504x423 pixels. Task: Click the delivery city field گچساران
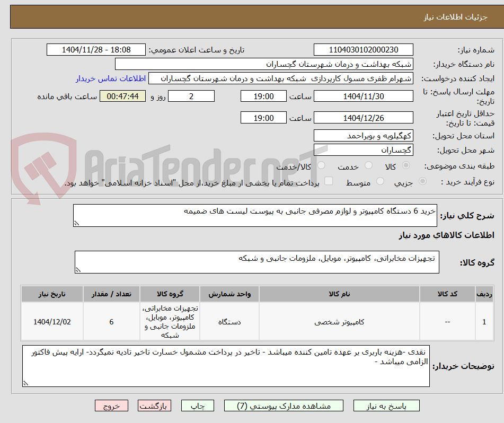[x=363, y=150]
